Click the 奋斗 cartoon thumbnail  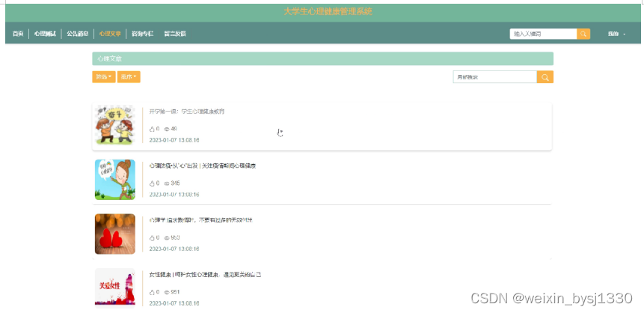point(115,124)
